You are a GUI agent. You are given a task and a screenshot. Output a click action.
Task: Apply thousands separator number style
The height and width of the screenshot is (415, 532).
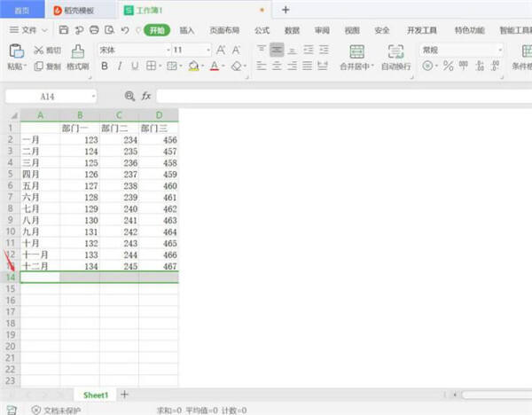click(x=464, y=65)
